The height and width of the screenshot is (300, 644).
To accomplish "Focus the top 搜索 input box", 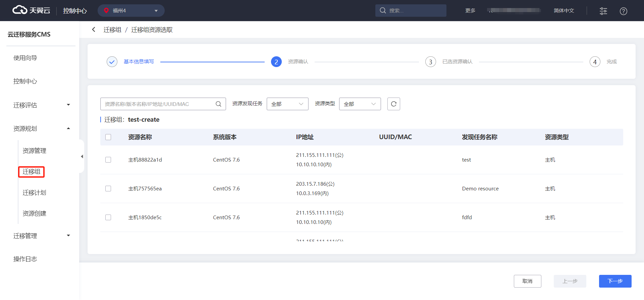I will coord(411,10).
